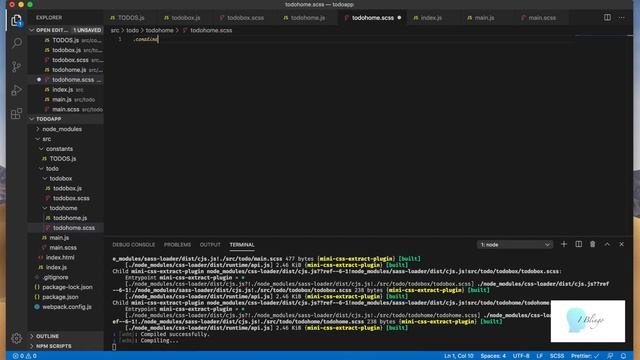Click the terminal input prompt
Screen dimensions: 640x360
[x=114, y=347]
